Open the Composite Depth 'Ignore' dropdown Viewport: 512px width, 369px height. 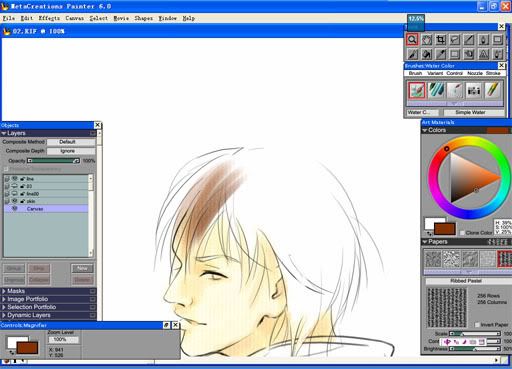(71, 151)
